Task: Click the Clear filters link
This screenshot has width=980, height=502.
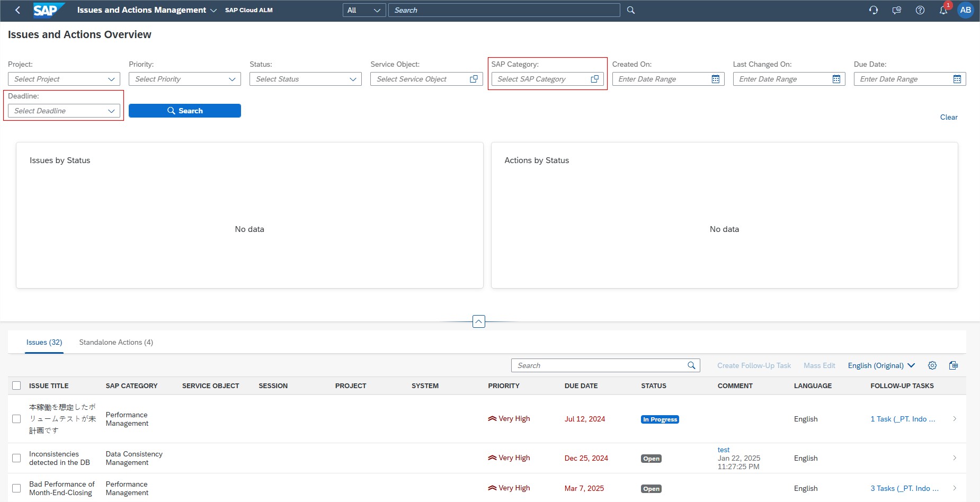Action: click(x=948, y=117)
